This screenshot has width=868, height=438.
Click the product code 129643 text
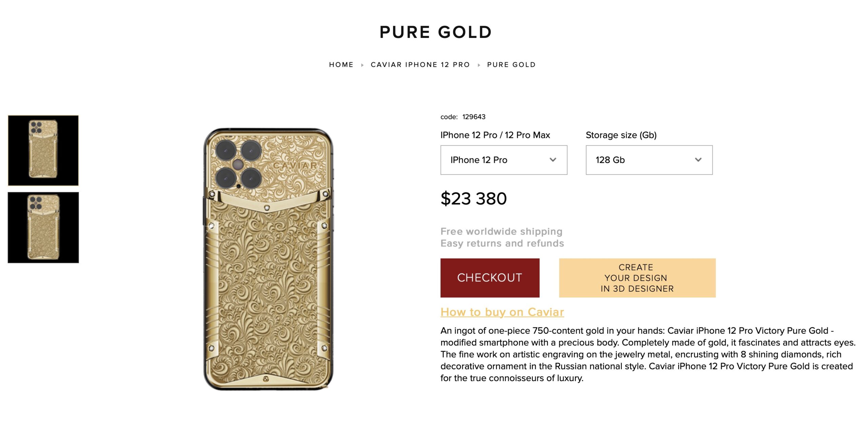462,117
